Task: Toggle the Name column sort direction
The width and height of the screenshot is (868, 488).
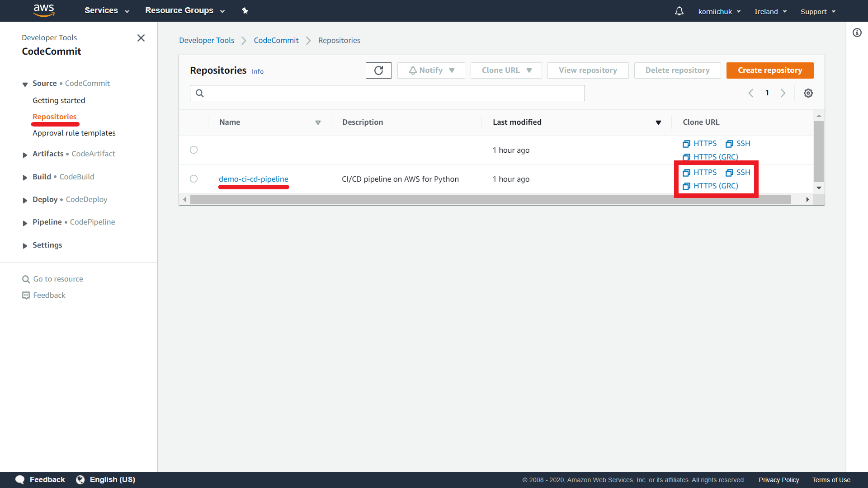Action: point(318,122)
